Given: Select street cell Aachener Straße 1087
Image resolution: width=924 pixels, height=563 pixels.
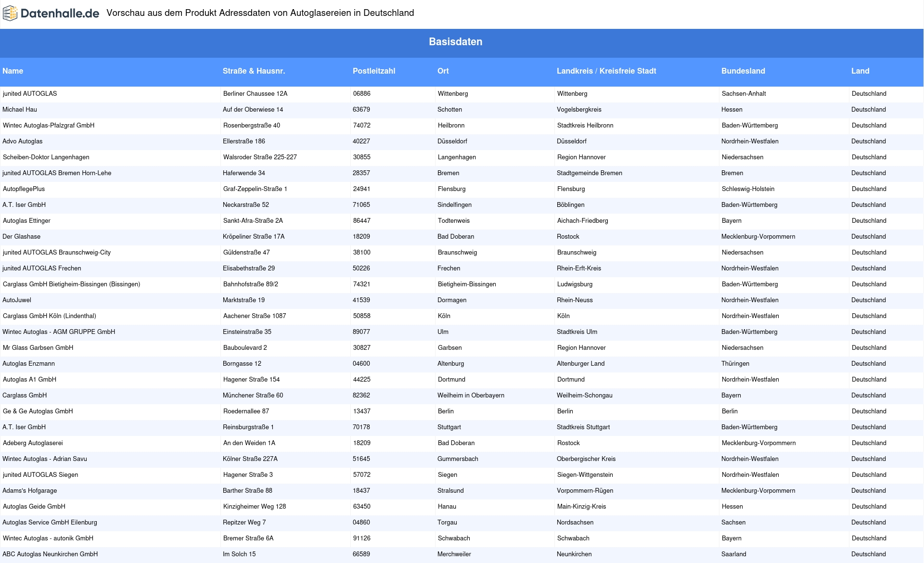Looking at the screenshot, I should click(255, 316).
